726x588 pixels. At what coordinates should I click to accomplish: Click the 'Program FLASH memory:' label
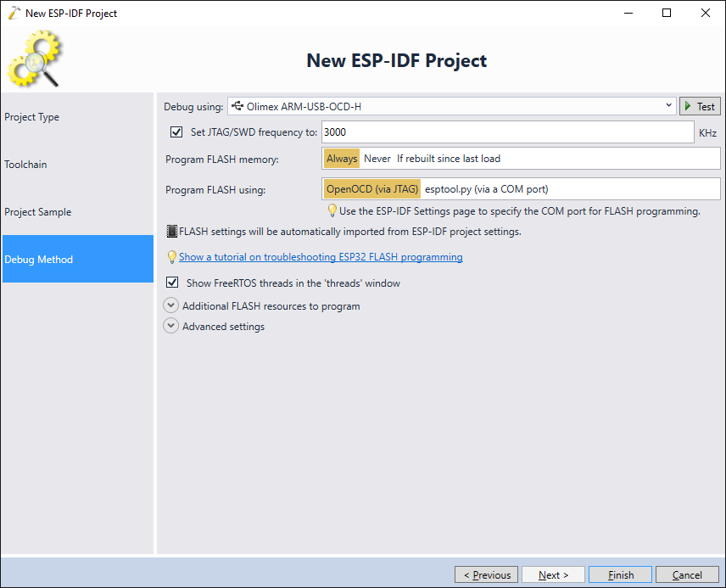point(221,160)
